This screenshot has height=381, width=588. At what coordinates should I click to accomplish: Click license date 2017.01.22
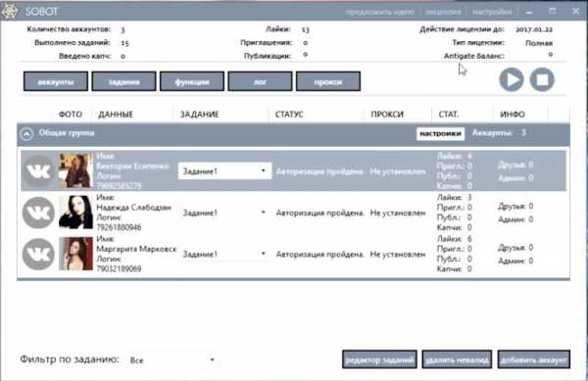pyautogui.click(x=534, y=29)
